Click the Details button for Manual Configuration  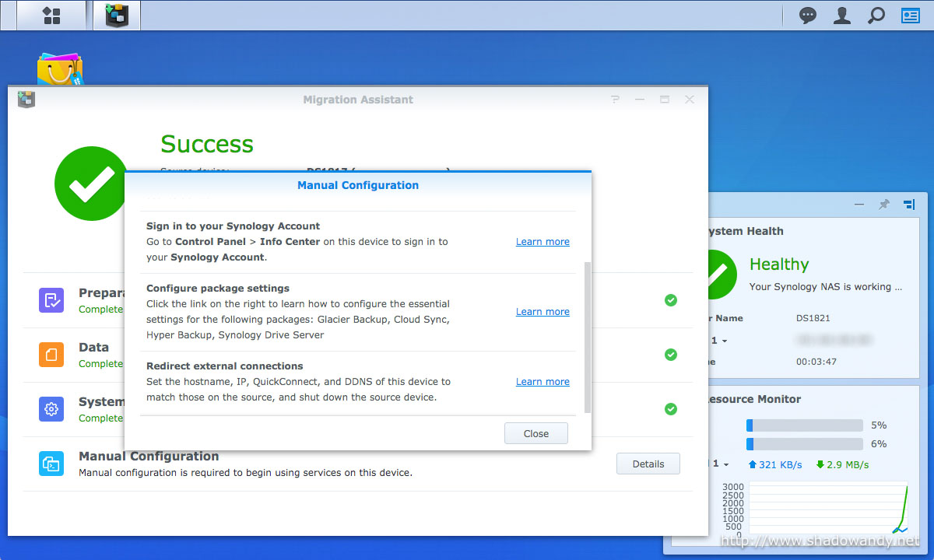coord(648,464)
